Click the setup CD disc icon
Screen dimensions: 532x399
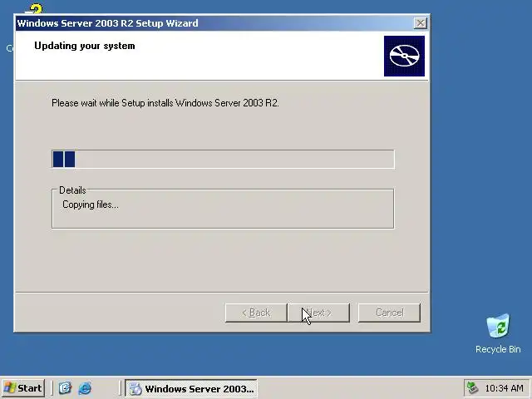pos(404,56)
